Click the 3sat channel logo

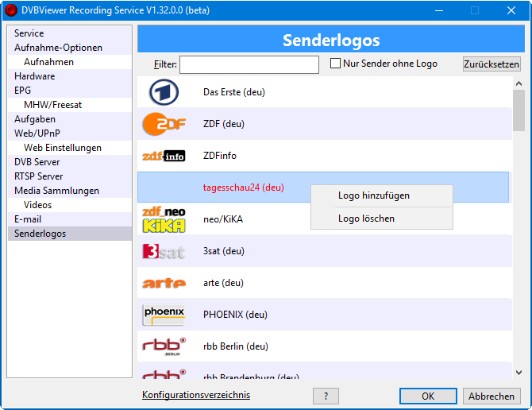[x=164, y=251]
